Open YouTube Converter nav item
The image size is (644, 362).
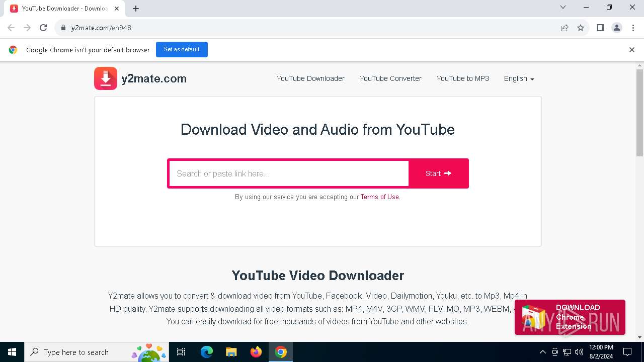[x=390, y=78]
